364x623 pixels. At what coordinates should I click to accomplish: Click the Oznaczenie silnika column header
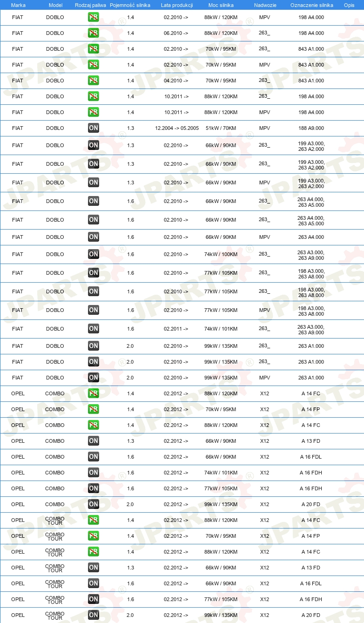point(311,5)
